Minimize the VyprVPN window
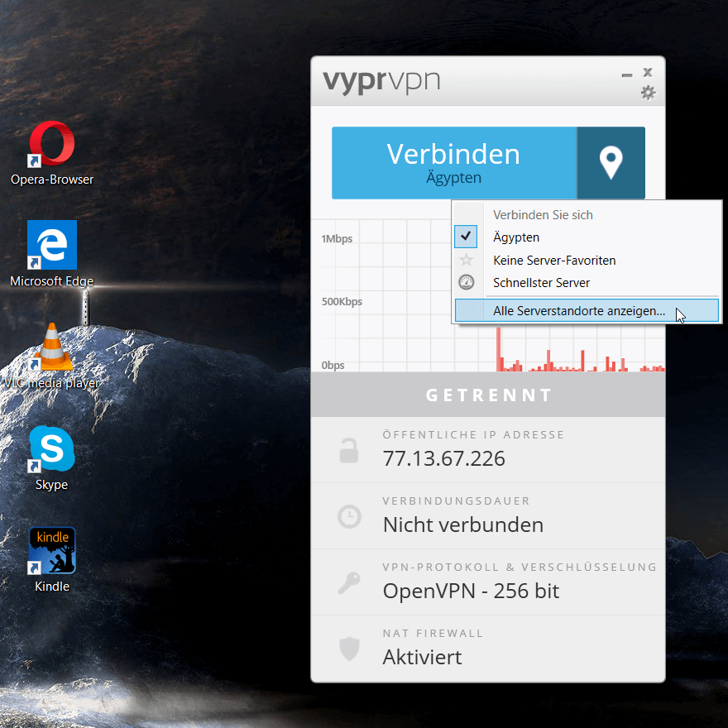 pyautogui.click(x=627, y=74)
